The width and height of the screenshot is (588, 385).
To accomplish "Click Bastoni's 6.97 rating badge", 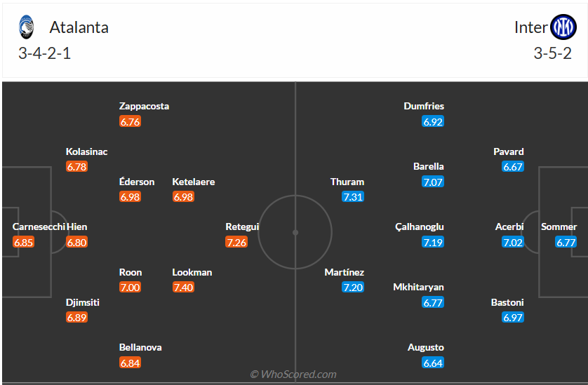I will (513, 318).
